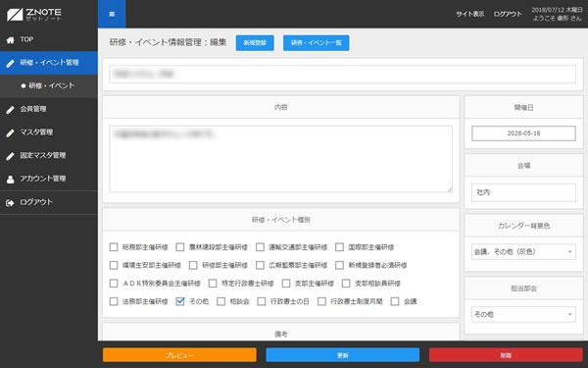This screenshot has height=368, width=588.
Task: Check 相談会 checkbox
Action: click(x=220, y=301)
